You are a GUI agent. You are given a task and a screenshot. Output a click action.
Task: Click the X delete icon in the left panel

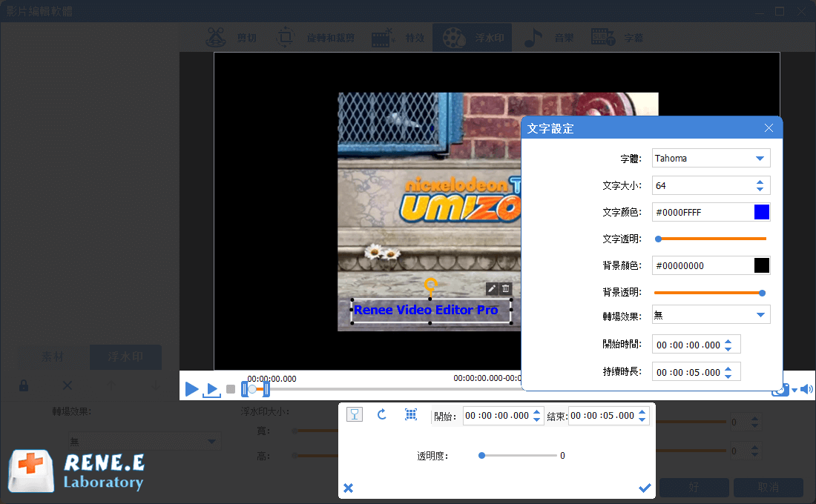(x=68, y=385)
